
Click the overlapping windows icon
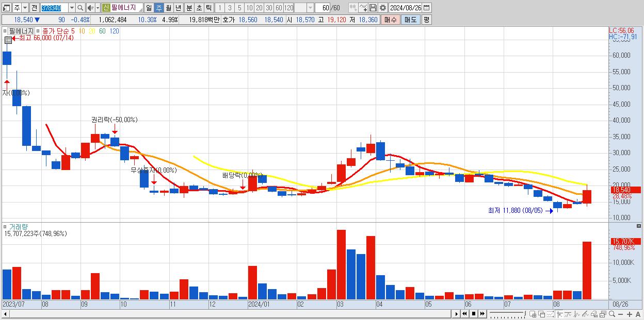541,314
